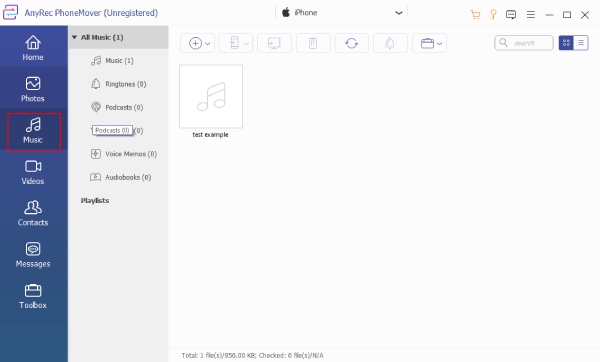
Task: Open the Messages section
Action: 33,255
